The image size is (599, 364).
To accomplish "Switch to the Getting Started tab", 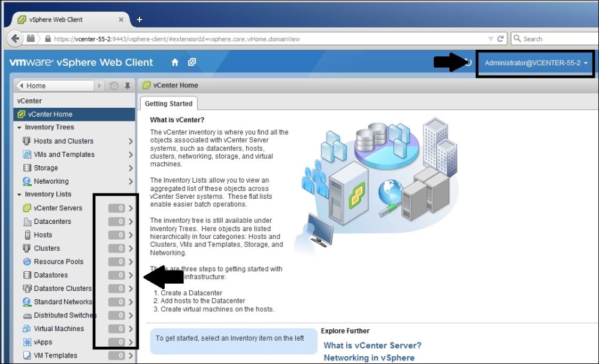I will (x=168, y=104).
